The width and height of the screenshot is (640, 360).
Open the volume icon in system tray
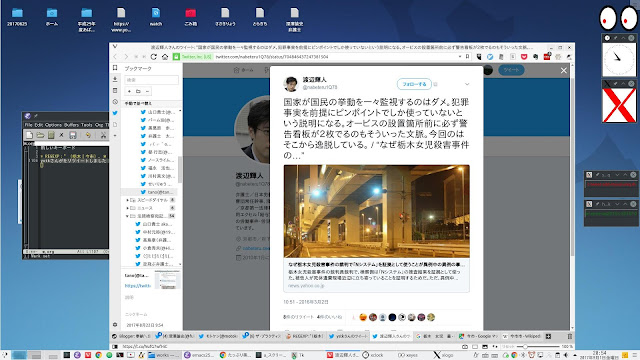coord(566,355)
